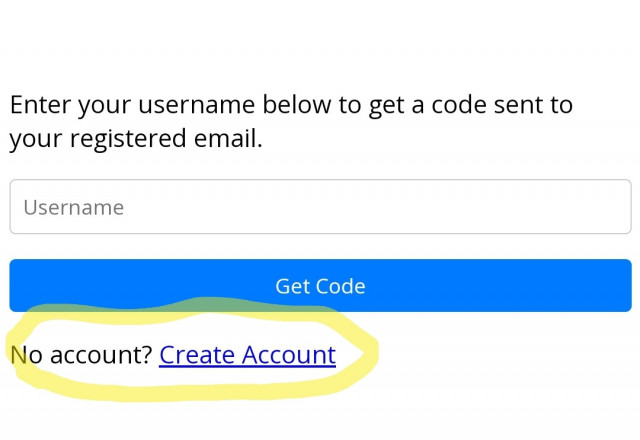Follow the underlined Create Account hyperlink

247,355
